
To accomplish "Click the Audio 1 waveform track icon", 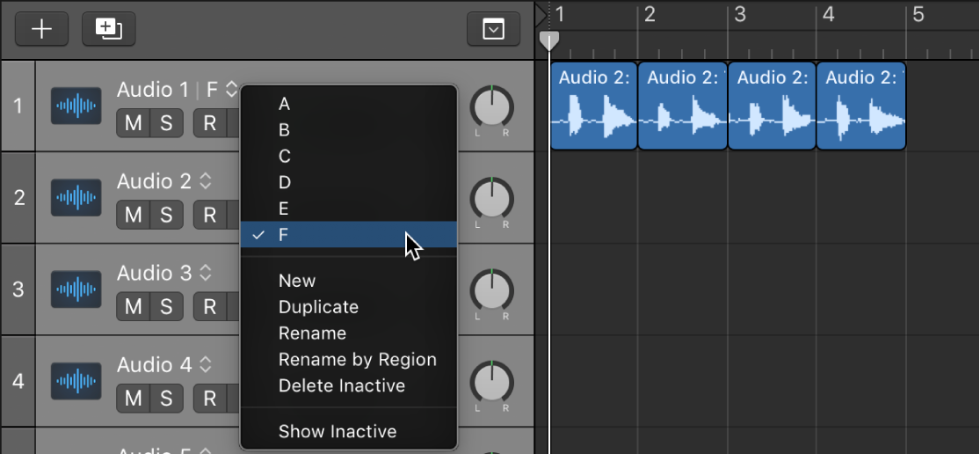I will point(76,106).
